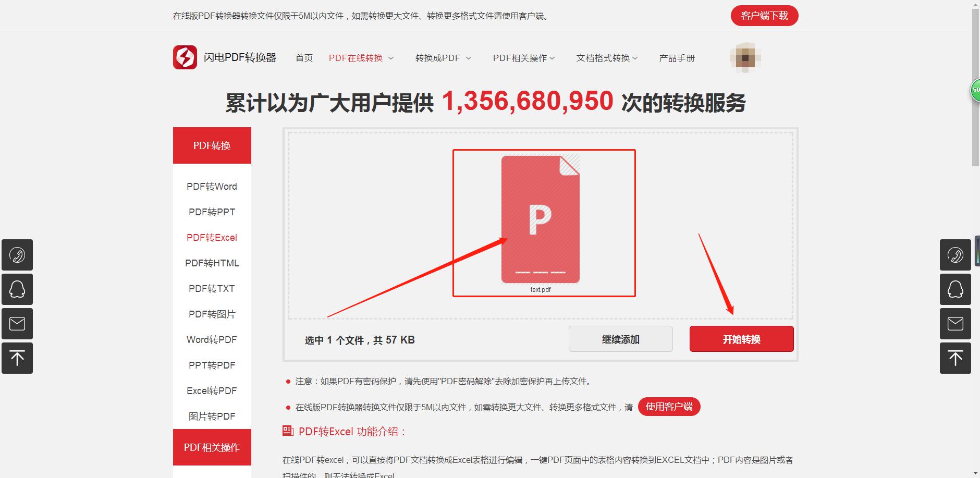980x478 pixels.
Task: Click the 使用客户端 button
Action: tap(669, 407)
